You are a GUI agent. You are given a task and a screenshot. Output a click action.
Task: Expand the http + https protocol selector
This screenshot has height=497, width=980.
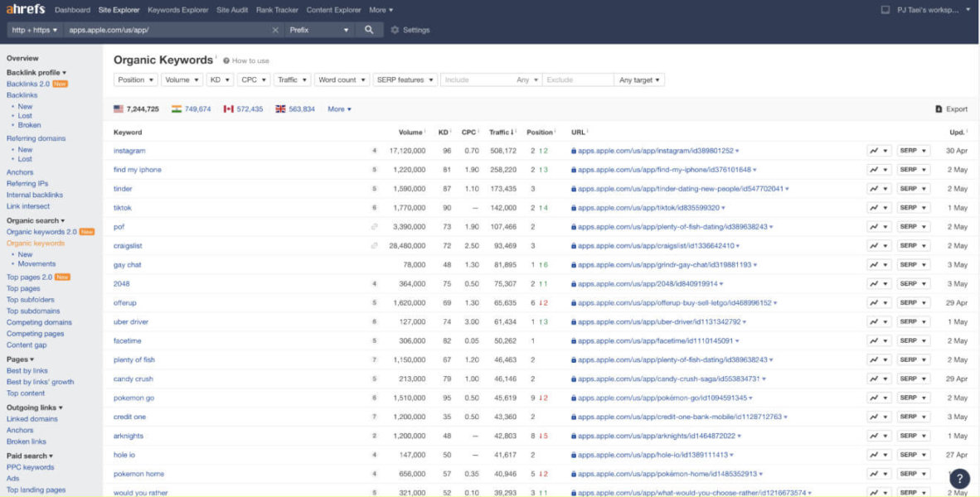tap(34, 30)
